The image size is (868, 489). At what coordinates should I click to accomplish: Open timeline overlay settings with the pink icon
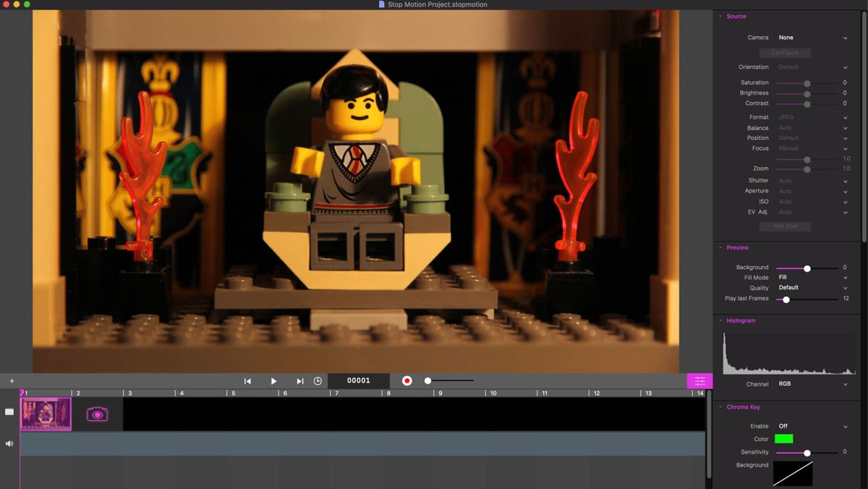[x=699, y=380]
